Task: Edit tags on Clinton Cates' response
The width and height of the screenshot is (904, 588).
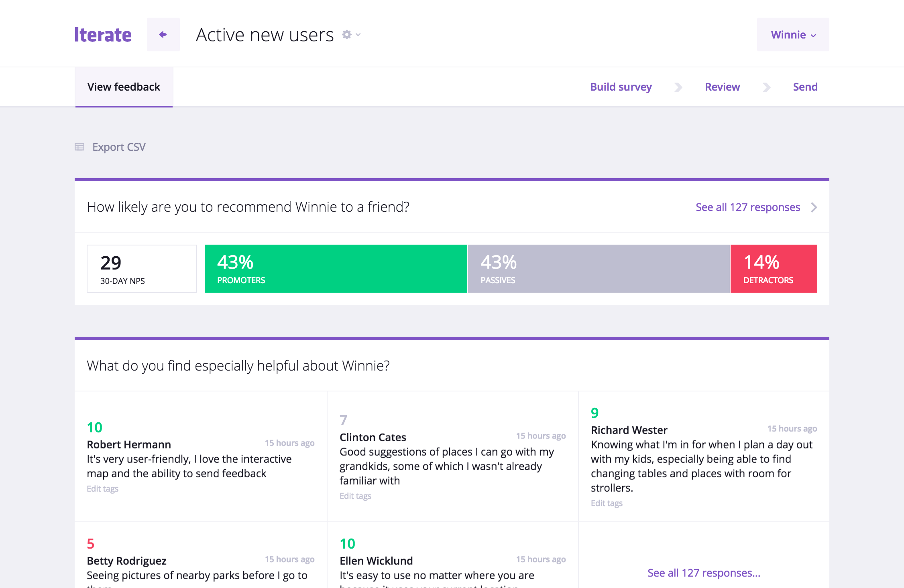Action: [x=355, y=496]
